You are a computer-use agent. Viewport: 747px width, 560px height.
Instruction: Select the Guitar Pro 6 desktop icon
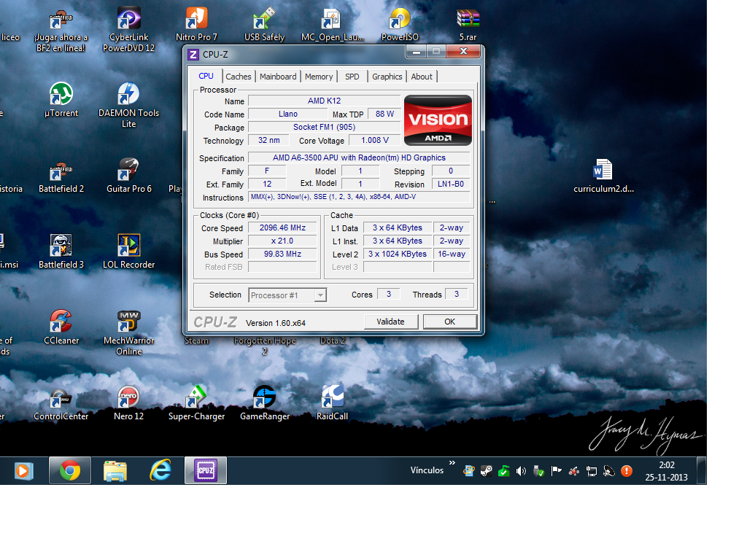[x=128, y=176]
